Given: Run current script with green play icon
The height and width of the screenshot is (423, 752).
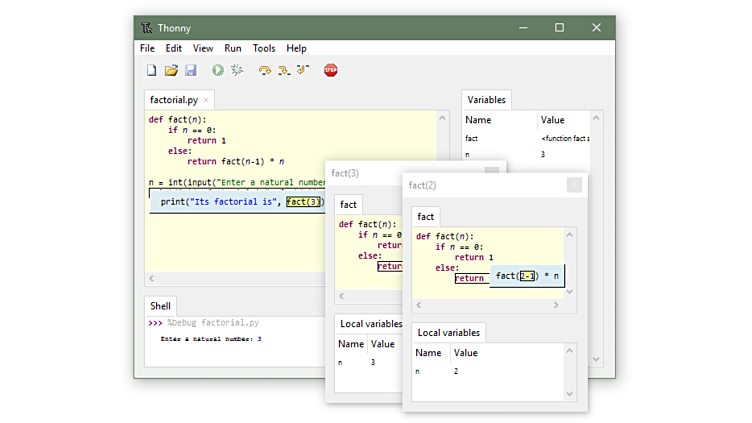Looking at the screenshot, I should (x=217, y=71).
